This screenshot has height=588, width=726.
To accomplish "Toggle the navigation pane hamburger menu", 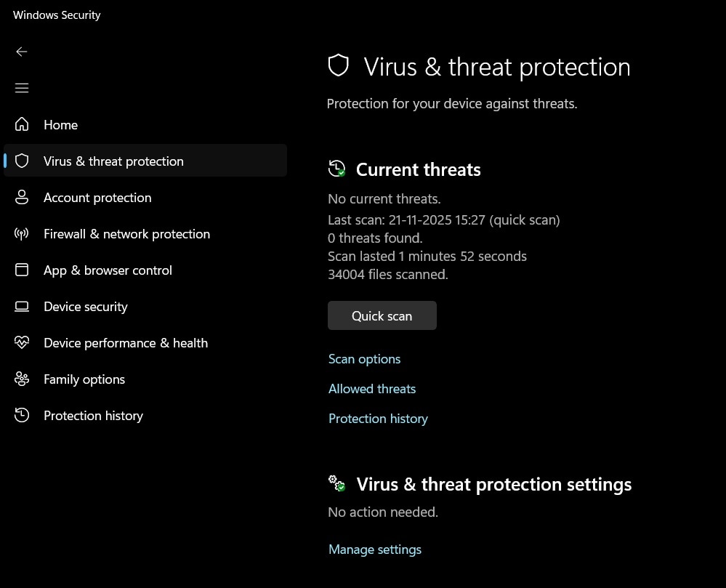I will tap(22, 88).
